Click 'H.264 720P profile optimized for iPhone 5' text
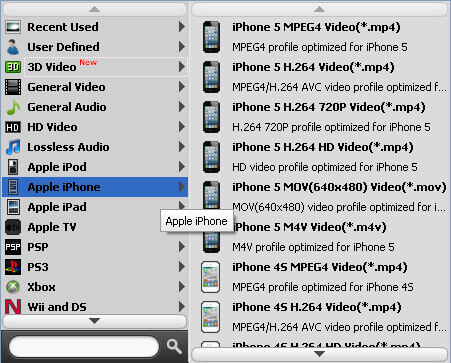The height and width of the screenshot is (363, 451). [331, 127]
